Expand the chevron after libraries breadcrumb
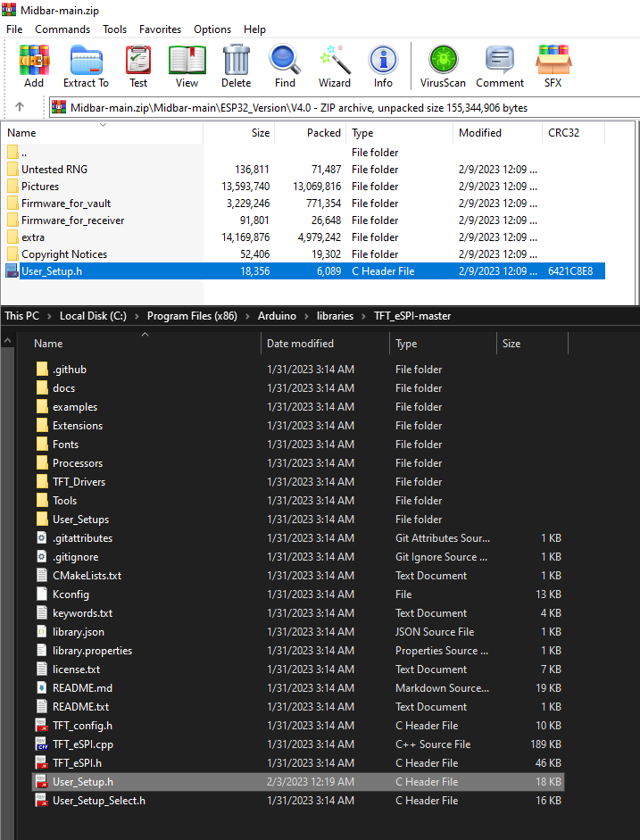The width and height of the screenshot is (640, 840). (363, 316)
